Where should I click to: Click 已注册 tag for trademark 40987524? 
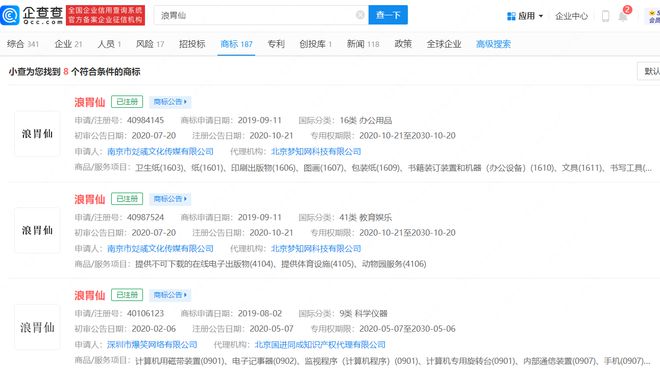click(127, 199)
